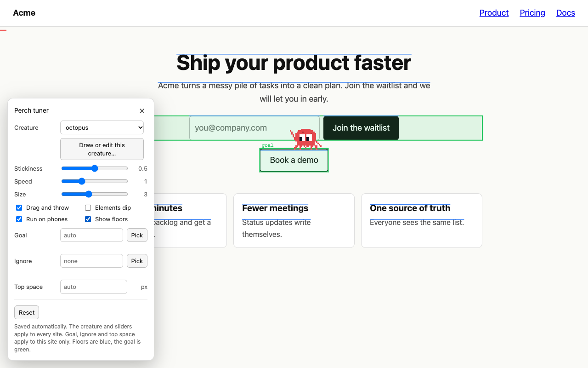588x368 pixels.
Task: Click the One source of truth heading
Action: point(410,208)
